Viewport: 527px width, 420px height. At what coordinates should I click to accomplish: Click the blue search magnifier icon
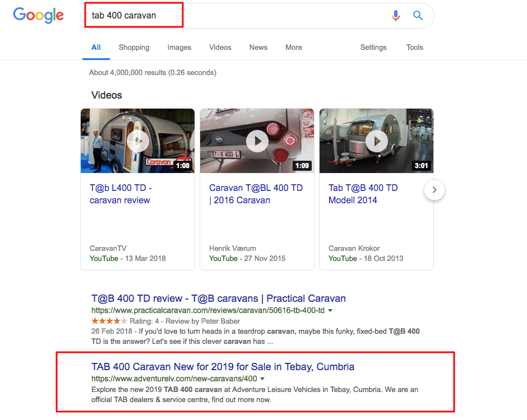[418, 16]
